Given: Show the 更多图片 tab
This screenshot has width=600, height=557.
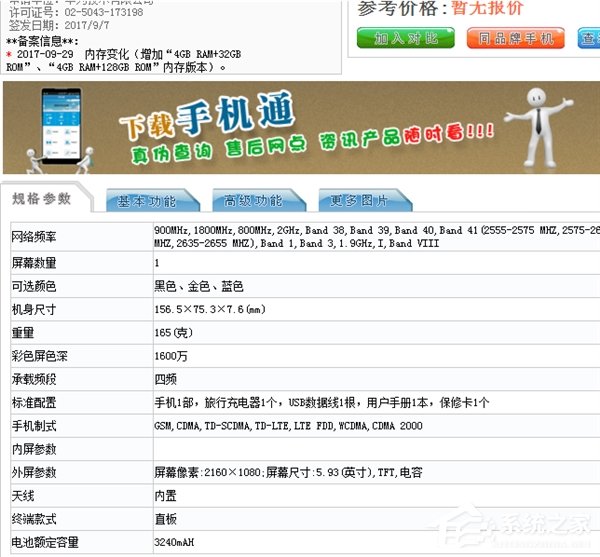Looking at the screenshot, I should coord(365,200).
